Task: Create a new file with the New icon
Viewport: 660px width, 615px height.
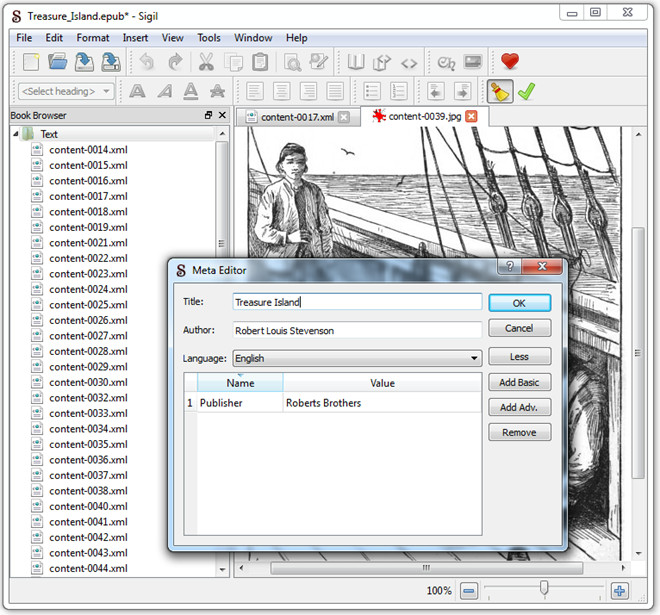Action: coord(32,62)
